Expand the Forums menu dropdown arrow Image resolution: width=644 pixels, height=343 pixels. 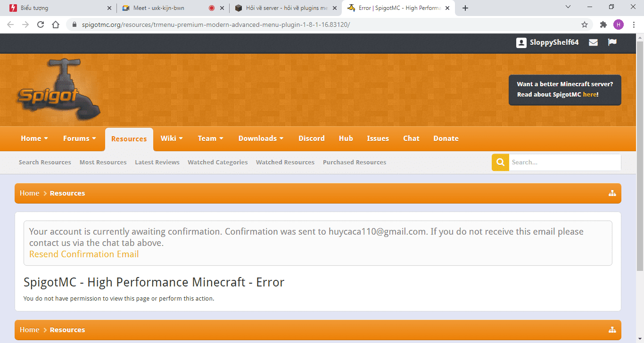[94, 139]
